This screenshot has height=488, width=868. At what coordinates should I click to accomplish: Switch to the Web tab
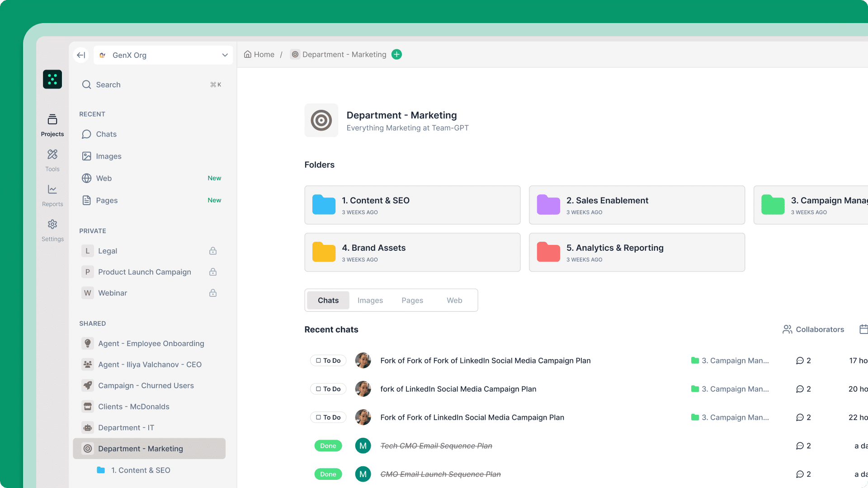click(454, 300)
